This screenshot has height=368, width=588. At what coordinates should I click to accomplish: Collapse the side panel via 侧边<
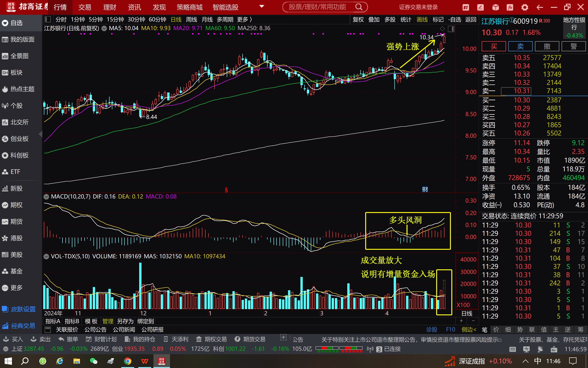[469, 330]
